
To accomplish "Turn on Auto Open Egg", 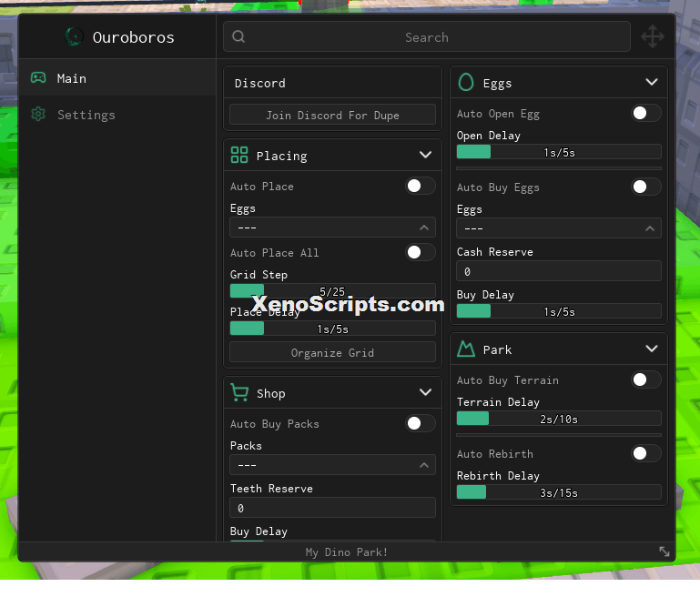I will pyautogui.click(x=646, y=113).
